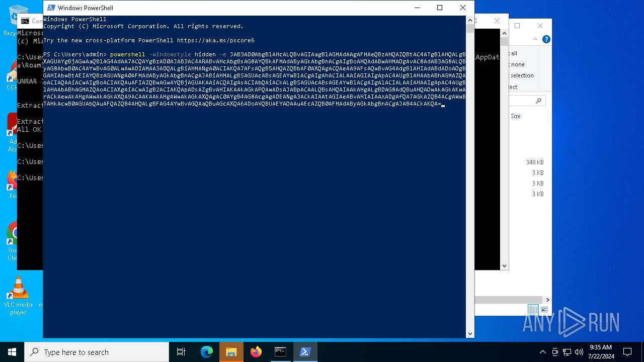Screen dimensions: 644x362
Task: Click the 'PS C:\Users\admin>' prompt text
Action: [x=75, y=54]
